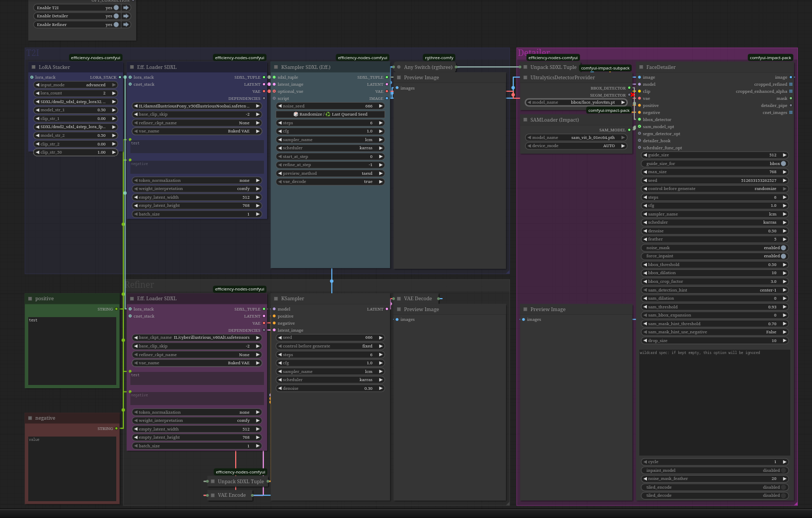Viewport: 812px width, 518px height.
Task: Toggle force_inpaint in FaceDetailer
Action: tap(783, 256)
